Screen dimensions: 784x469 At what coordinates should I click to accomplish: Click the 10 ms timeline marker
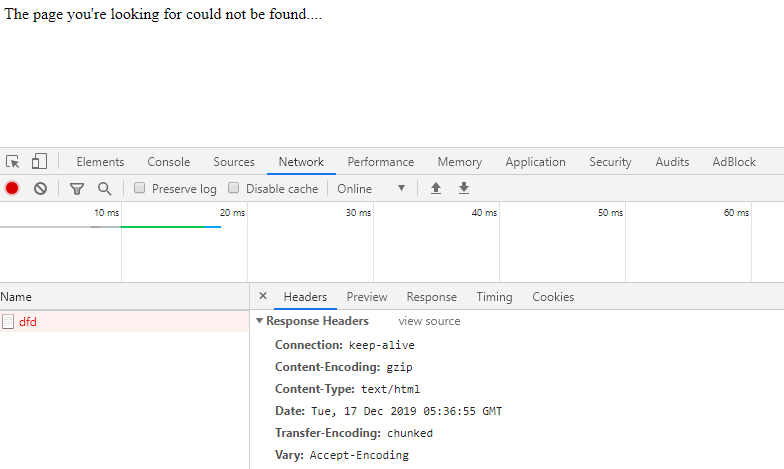point(106,212)
